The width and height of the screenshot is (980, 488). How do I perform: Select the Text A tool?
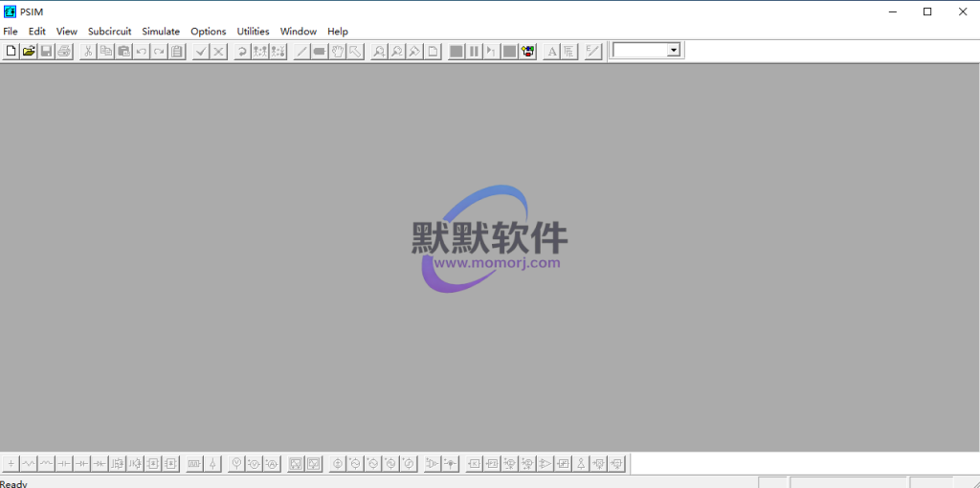tap(552, 52)
